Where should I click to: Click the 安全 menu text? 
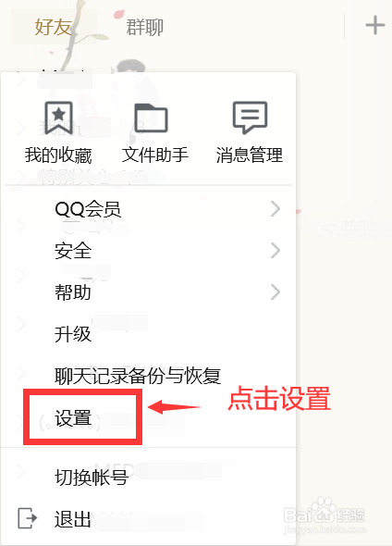click(73, 251)
